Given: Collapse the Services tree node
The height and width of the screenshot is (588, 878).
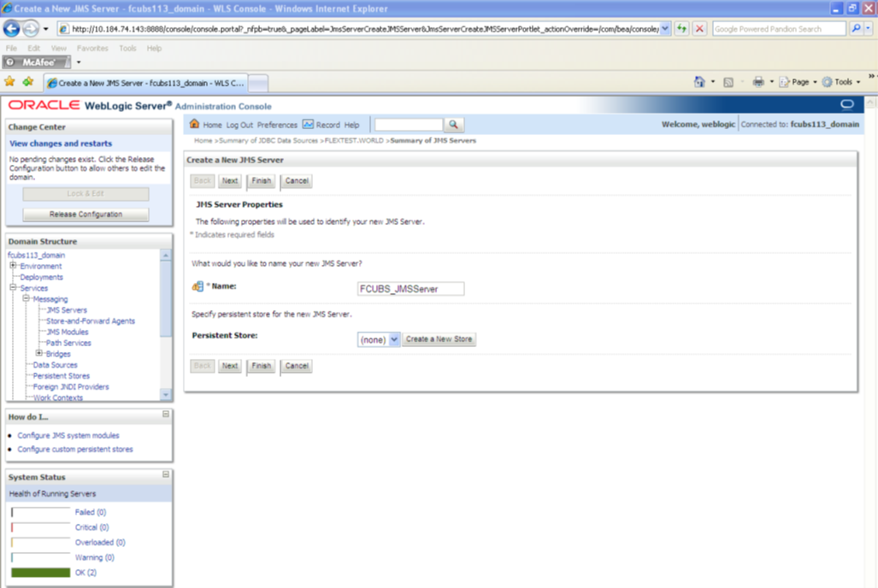Looking at the screenshot, I should [x=13, y=287].
